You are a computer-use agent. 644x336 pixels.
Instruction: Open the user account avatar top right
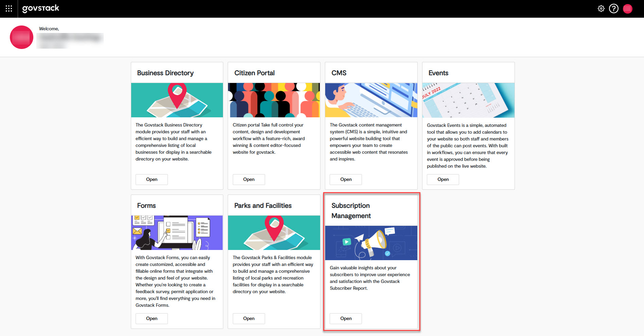pyautogui.click(x=627, y=9)
